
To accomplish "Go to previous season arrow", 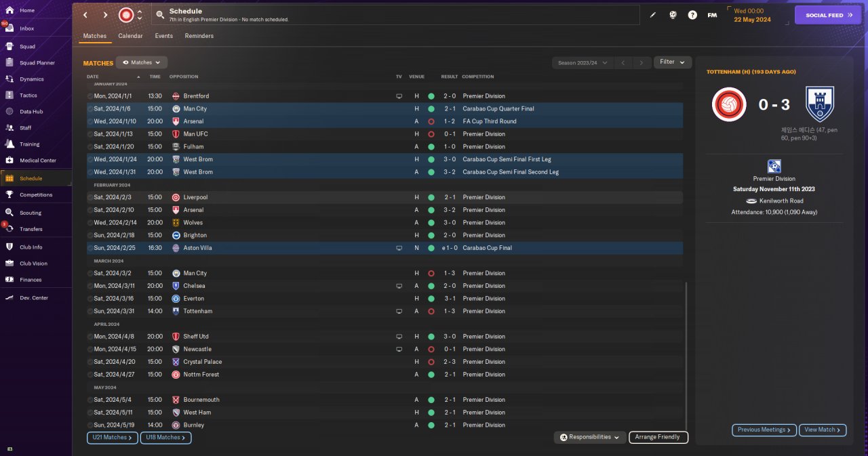I will [623, 62].
